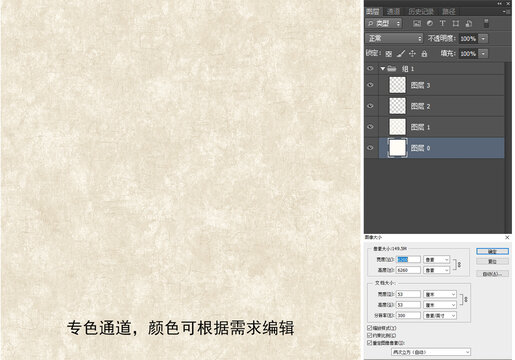Switch to the 通道 channels tab
The width and height of the screenshot is (515, 360).
[x=393, y=12]
